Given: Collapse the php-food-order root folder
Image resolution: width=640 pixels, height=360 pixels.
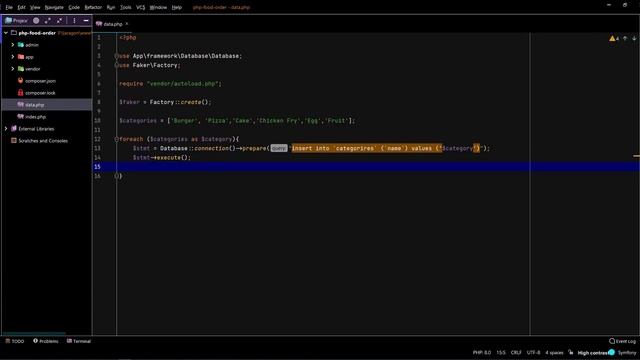Looking at the screenshot, I should click(x=6, y=33).
